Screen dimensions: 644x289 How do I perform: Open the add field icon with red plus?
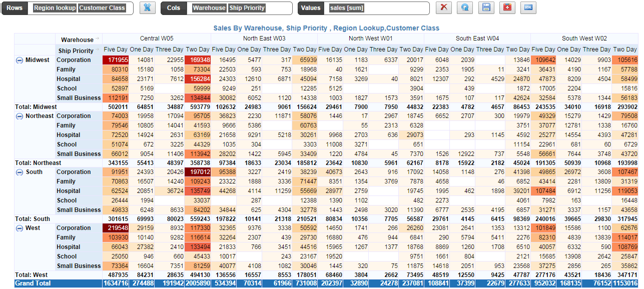coord(506,7)
